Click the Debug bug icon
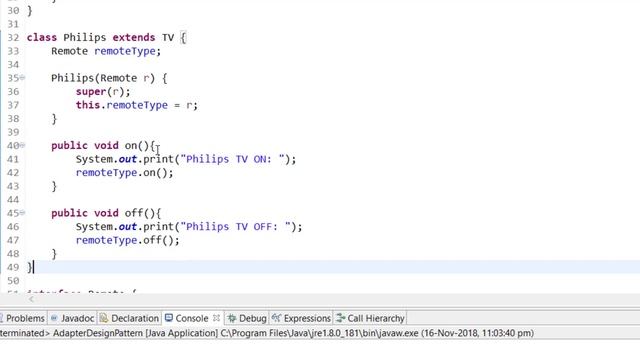Screen dimensions: 640x360 [x=232, y=318]
